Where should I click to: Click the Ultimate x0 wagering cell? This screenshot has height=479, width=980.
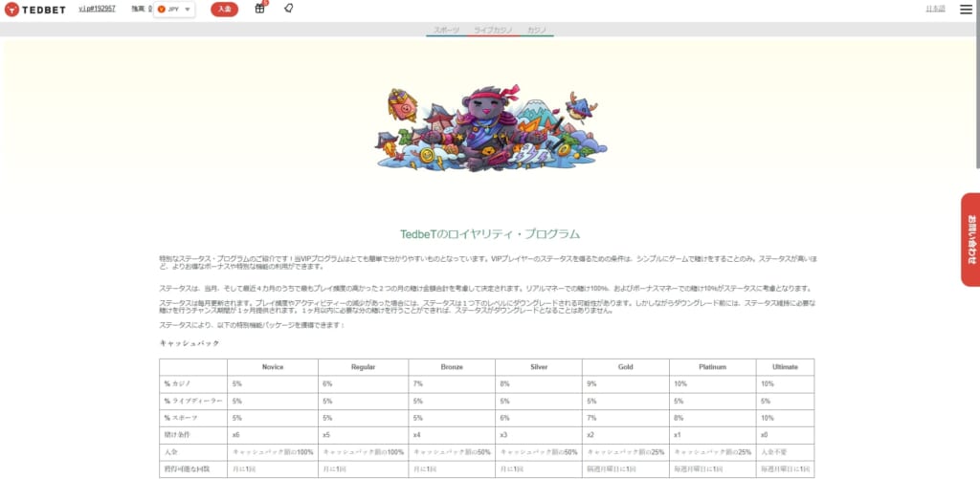click(785, 435)
